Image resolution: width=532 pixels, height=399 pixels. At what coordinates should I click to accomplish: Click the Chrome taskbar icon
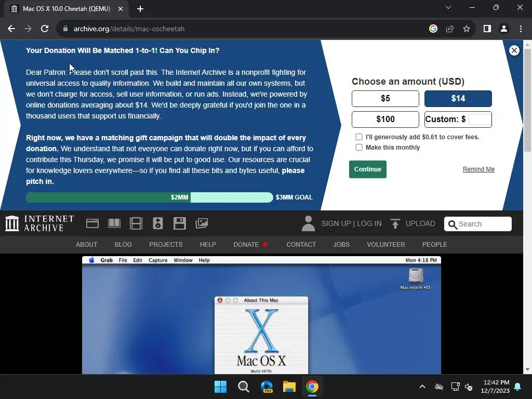tap(312, 387)
